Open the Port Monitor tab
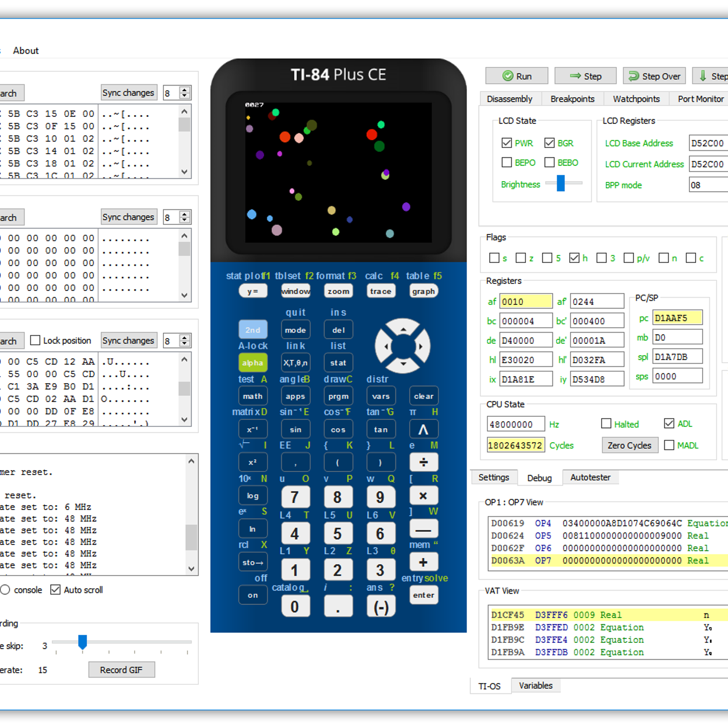The image size is (728, 728). click(x=700, y=99)
